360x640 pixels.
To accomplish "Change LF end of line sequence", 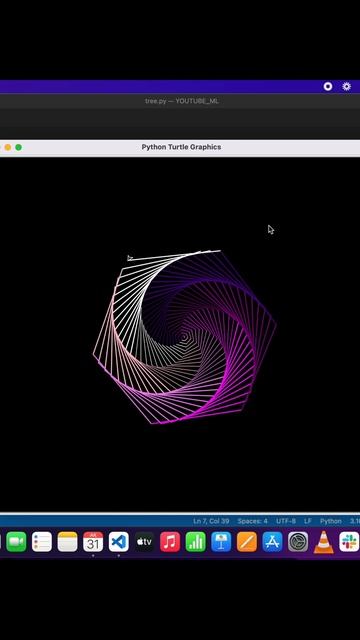I will tap(308, 521).
